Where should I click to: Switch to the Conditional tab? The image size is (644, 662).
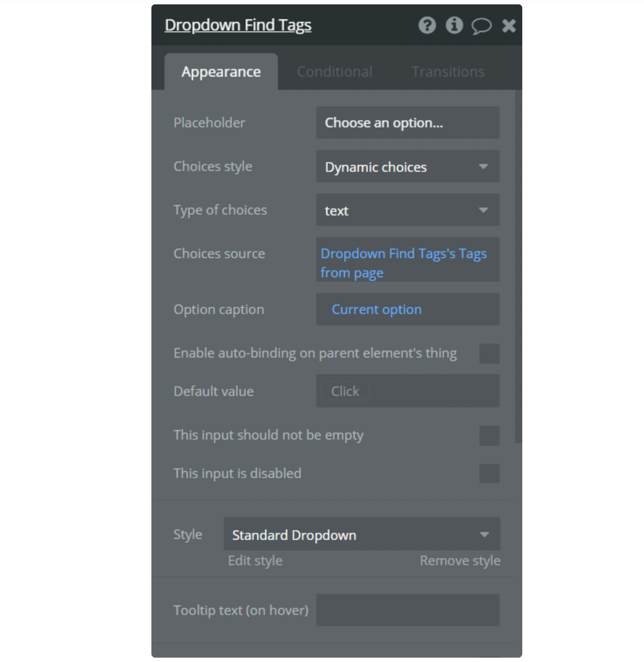tap(334, 72)
